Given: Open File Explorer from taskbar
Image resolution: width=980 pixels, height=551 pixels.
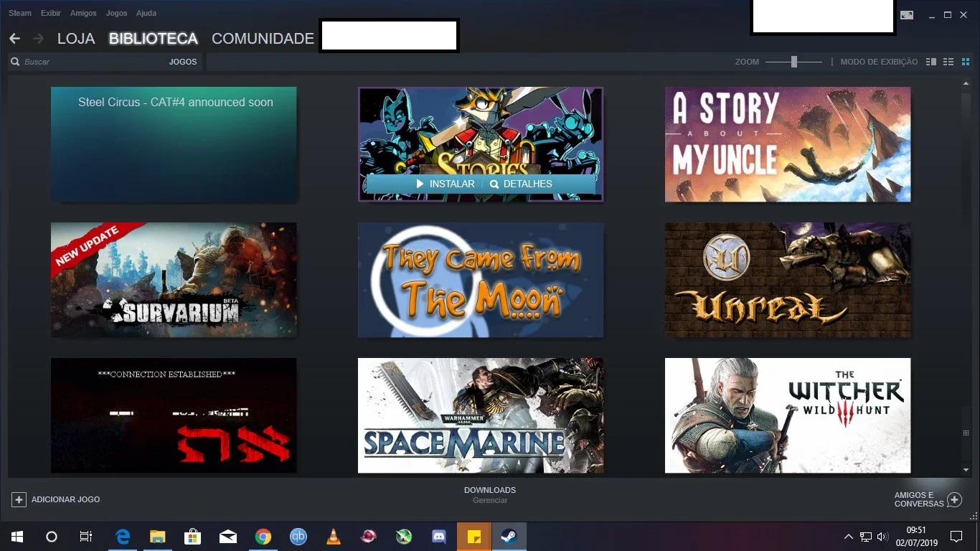Looking at the screenshot, I should tap(157, 537).
